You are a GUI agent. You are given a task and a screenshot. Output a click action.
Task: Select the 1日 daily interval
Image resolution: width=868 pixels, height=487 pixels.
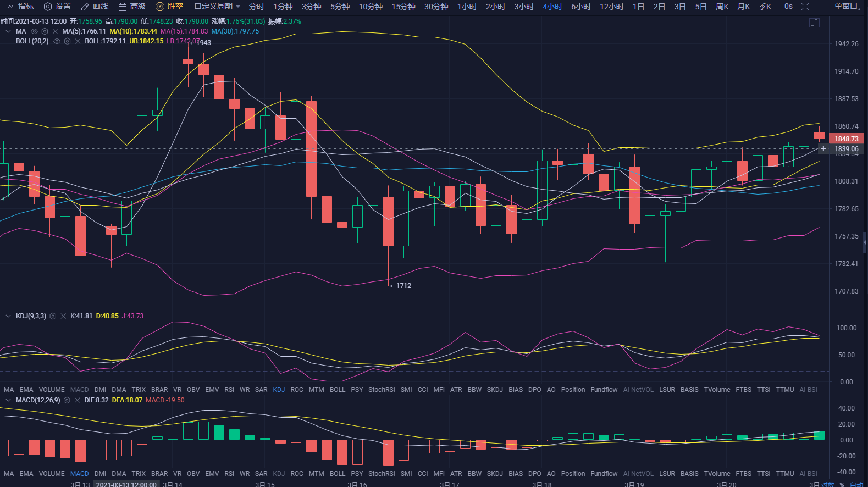638,7
